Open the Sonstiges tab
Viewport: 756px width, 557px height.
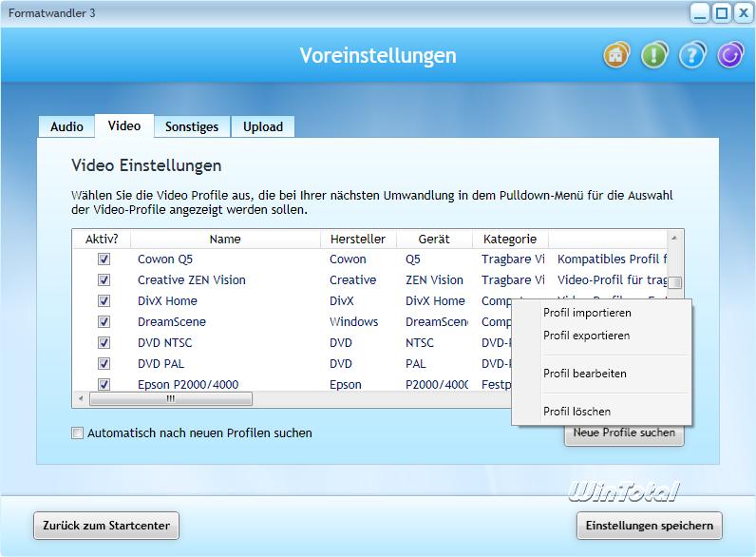pos(192,127)
